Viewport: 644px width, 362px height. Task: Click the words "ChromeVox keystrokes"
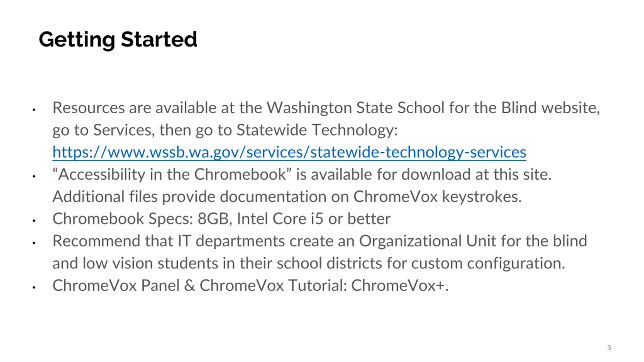coord(437,197)
